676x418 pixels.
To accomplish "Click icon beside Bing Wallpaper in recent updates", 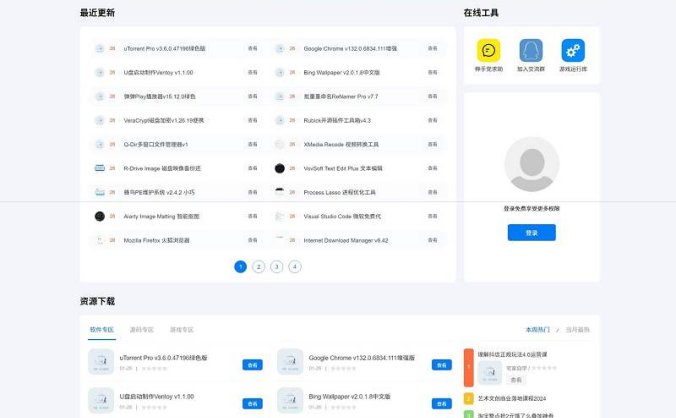I will pyautogui.click(x=280, y=72).
